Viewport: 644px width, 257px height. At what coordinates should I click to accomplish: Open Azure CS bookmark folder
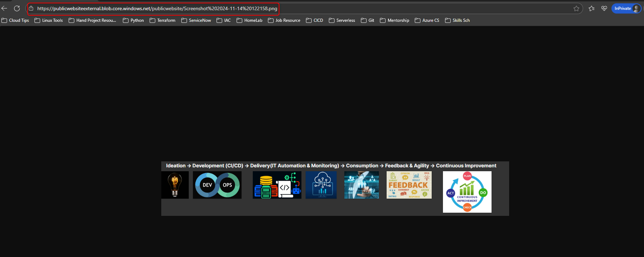(x=427, y=20)
